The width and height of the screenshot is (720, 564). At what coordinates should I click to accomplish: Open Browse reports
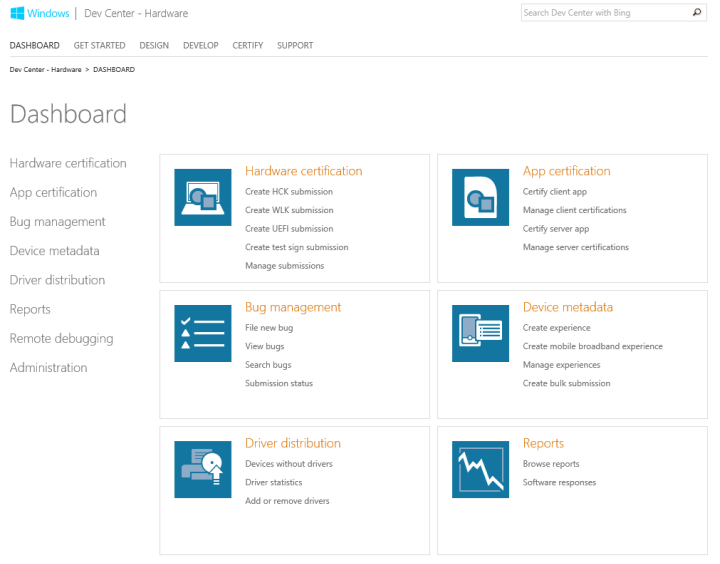pos(551,464)
